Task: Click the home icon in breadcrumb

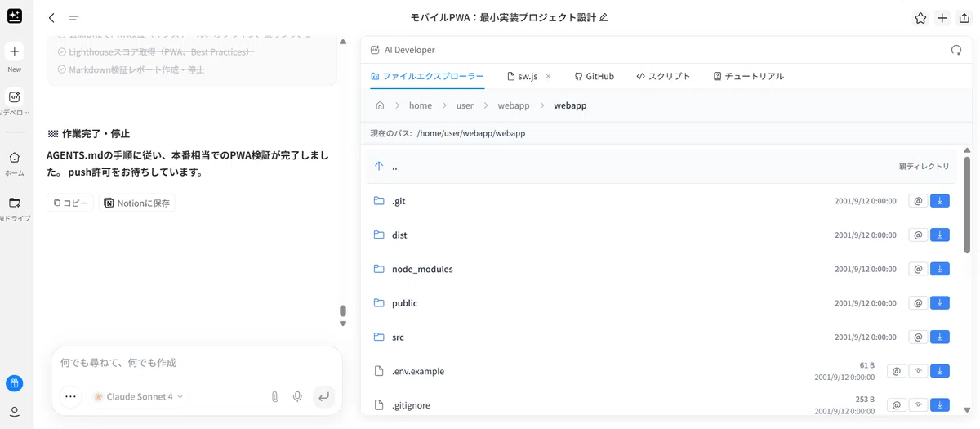Action: click(380, 105)
